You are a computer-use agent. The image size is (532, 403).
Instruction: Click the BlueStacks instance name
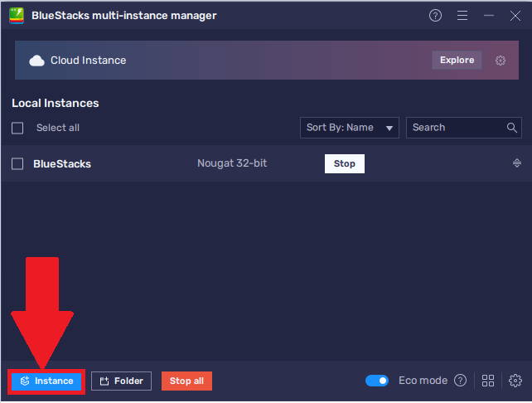coord(62,164)
